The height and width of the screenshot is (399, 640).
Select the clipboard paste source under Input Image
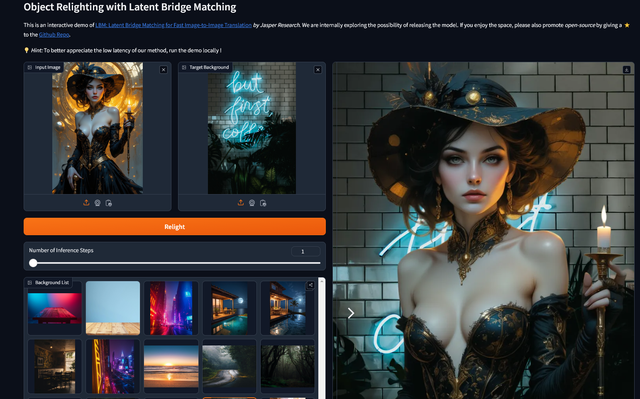(x=109, y=203)
